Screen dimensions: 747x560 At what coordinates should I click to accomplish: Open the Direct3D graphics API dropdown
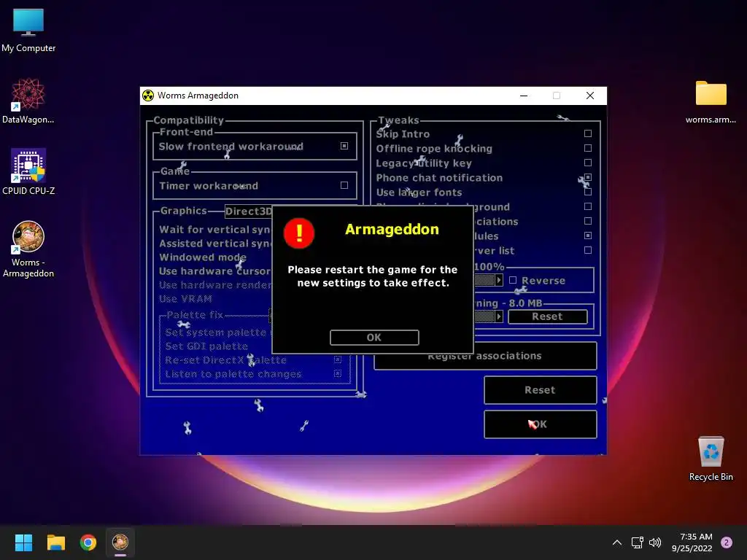click(x=248, y=211)
